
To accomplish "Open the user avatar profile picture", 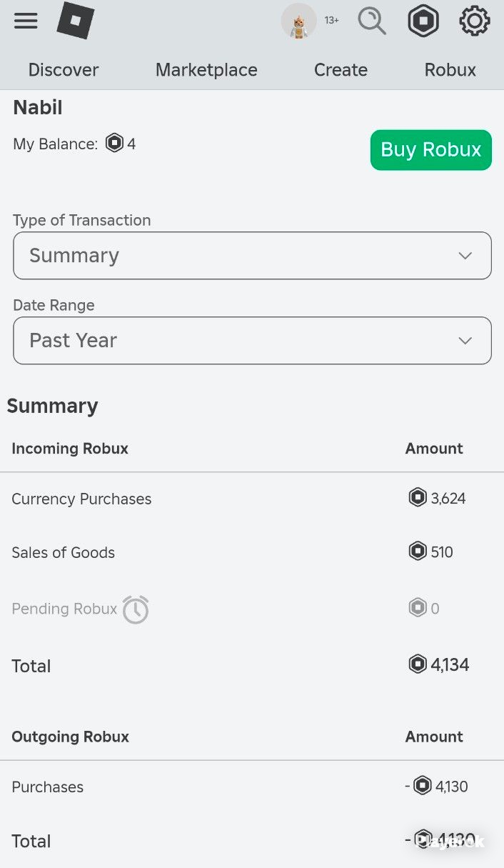I will (298, 21).
